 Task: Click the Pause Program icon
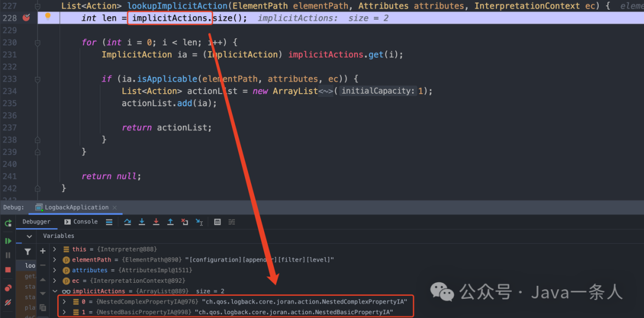8,255
